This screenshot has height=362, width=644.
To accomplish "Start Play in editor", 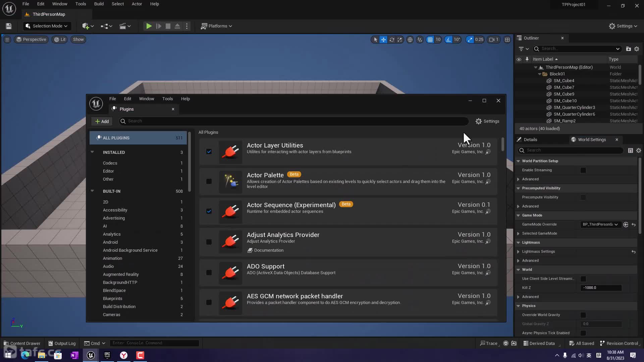I will (149, 26).
